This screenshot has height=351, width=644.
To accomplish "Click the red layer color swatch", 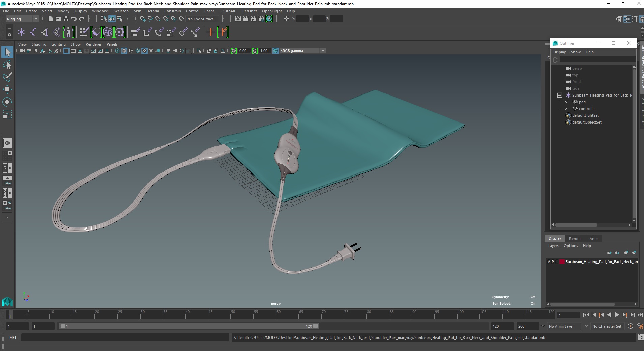I will click(x=562, y=262).
